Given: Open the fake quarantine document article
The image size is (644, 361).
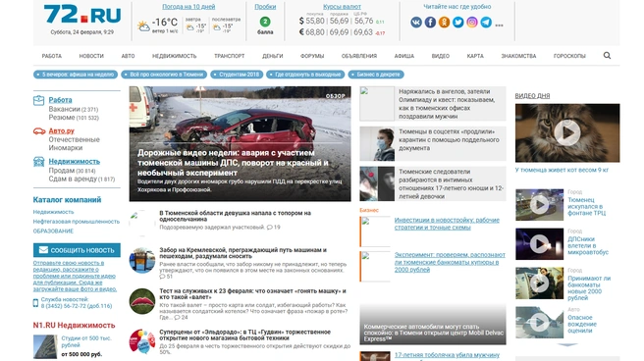Looking at the screenshot, I should click(x=449, y=140).
